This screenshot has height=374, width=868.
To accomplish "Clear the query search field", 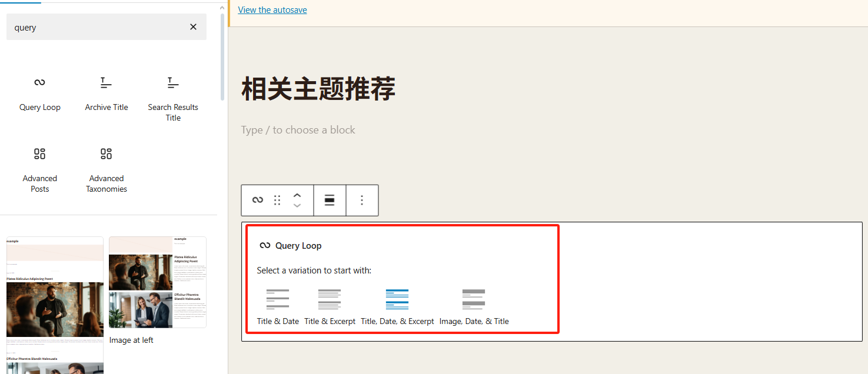I will pyautogui.click(x=193, y=27).
